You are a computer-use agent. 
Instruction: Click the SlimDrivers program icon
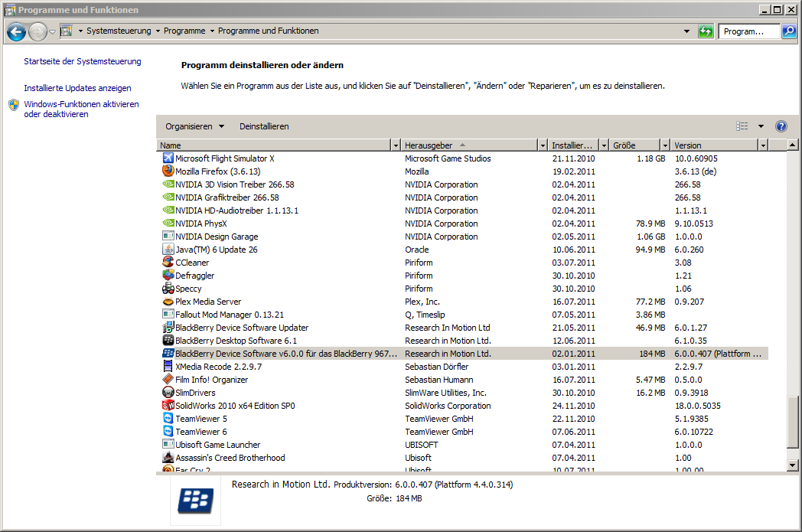(168, 393)
